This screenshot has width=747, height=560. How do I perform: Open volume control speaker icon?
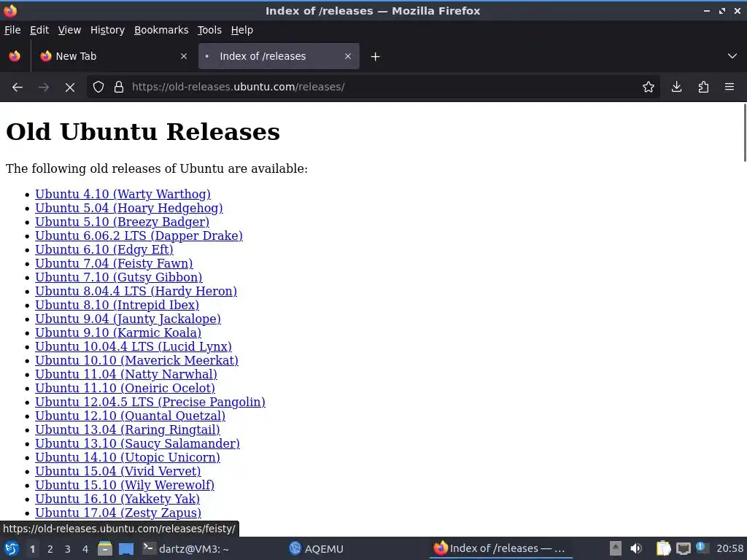pyautogui.click(x=636, y=548)
